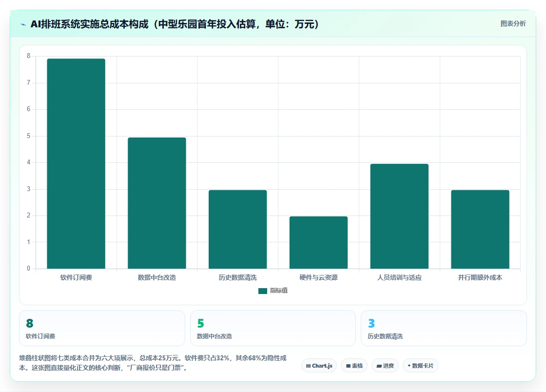
Task: Click the 人员培训与适应 x-axis label
Action: tap(399, 277)
